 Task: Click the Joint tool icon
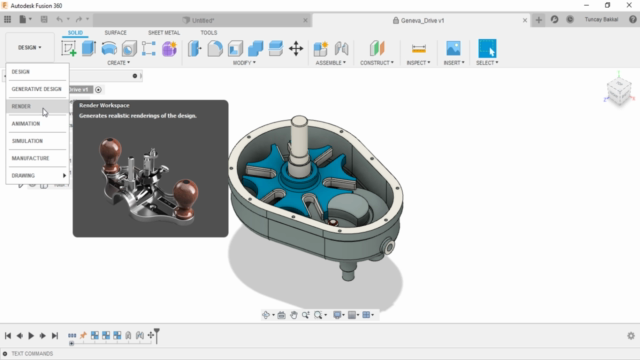point(341,48)
